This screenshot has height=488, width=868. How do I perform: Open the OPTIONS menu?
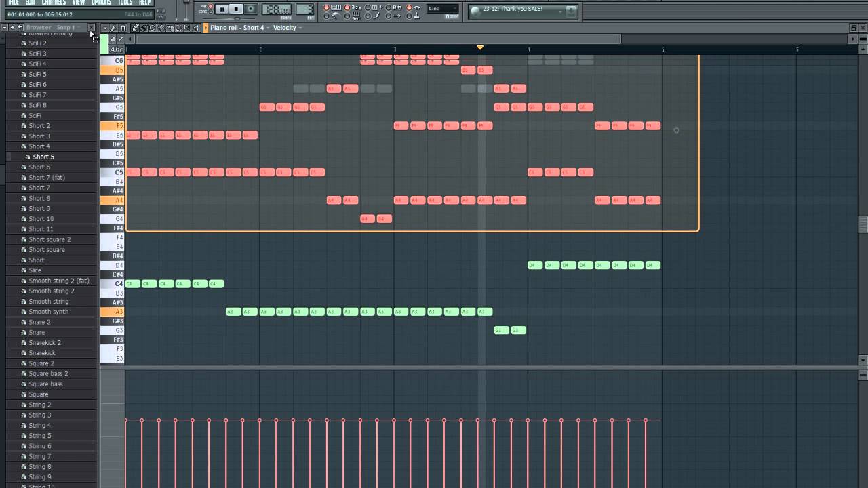101,3
